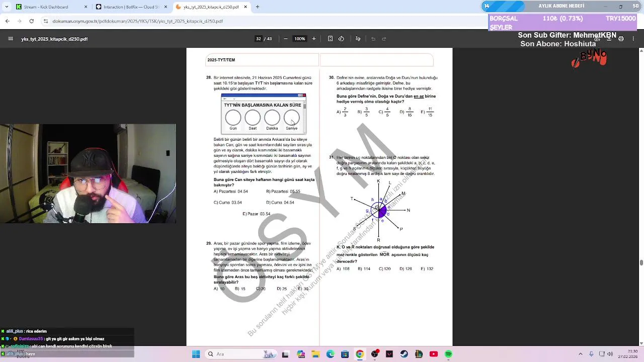Image resolution: width=644 pixels, height=362 pixels.
Task: Open the tab search dropdown
Action: coord(6,7)
